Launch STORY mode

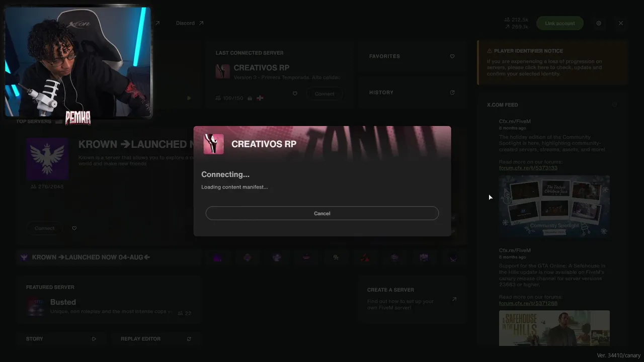tap(61, 339)
